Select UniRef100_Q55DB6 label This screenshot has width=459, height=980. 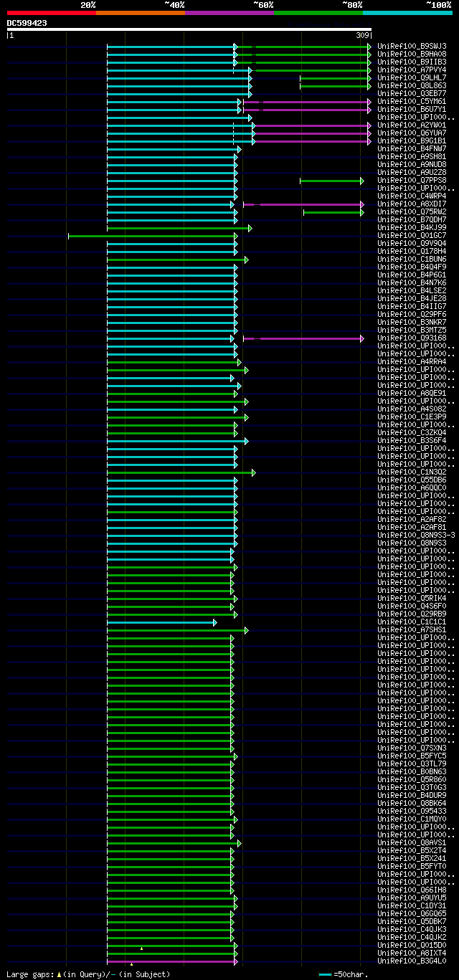tap(412, 480)
